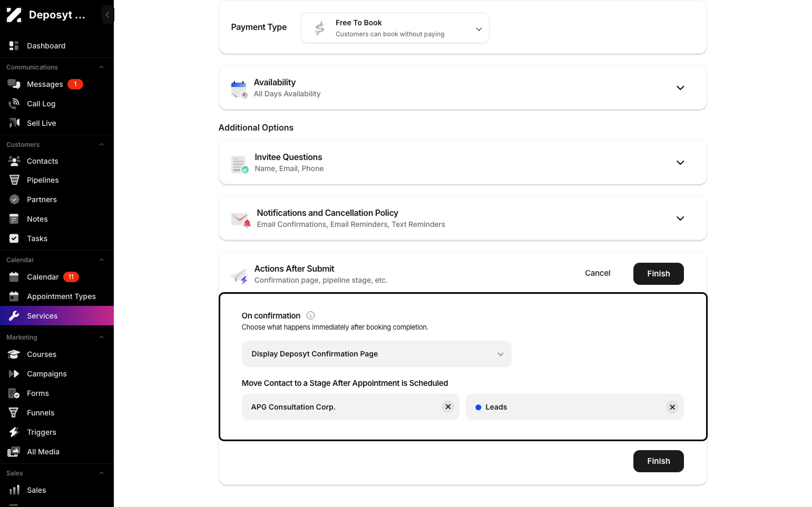Expand Notifications and Cancellation Policy section
This screenshot has width=812, height=507.
[680, 218]
